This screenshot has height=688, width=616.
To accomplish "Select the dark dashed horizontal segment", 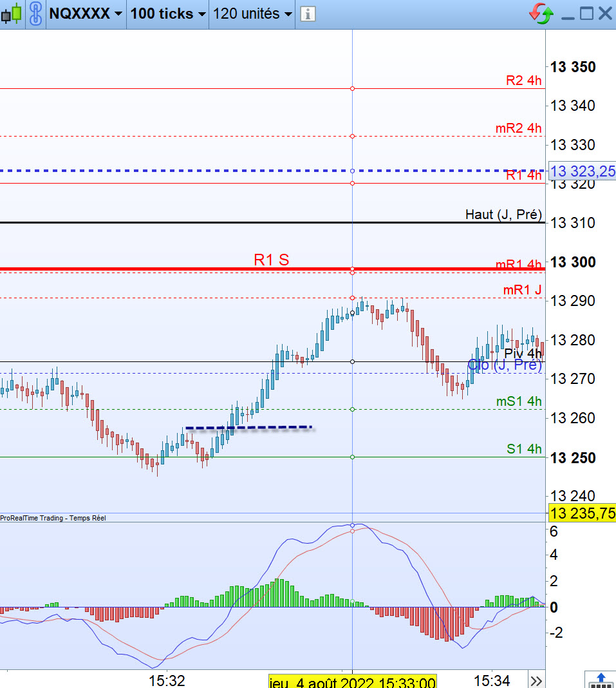I will pos(249,427).
